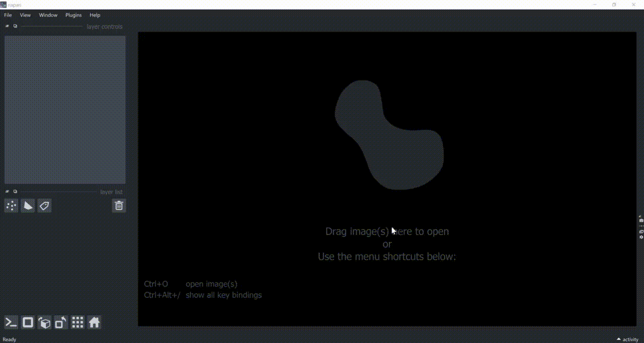Click the gear icon on right edge
Viewport: 644px width, 343px height.
click(x=641, y=237)
